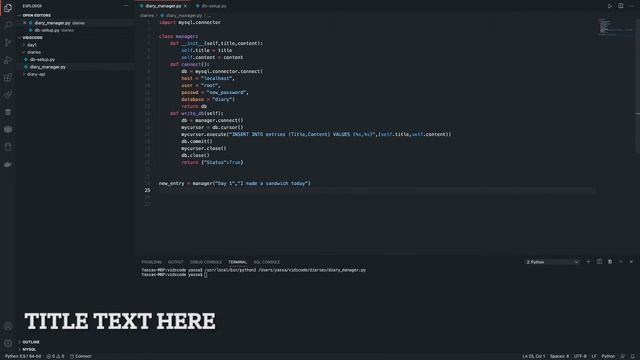640x360 pixels.
Task: Open the Extensions view
Action: [8, 77]
